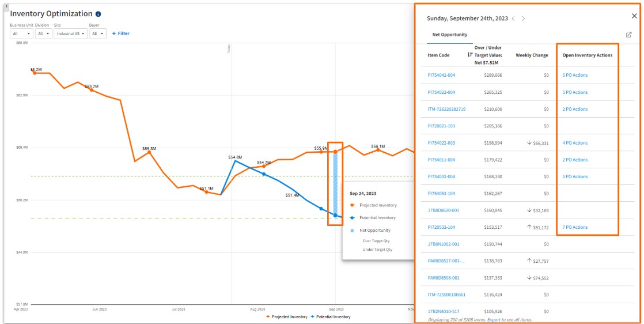The height and width of the screenshot is (324, 644).
Task: Click Export link to see all items
Action: [494, 319]
